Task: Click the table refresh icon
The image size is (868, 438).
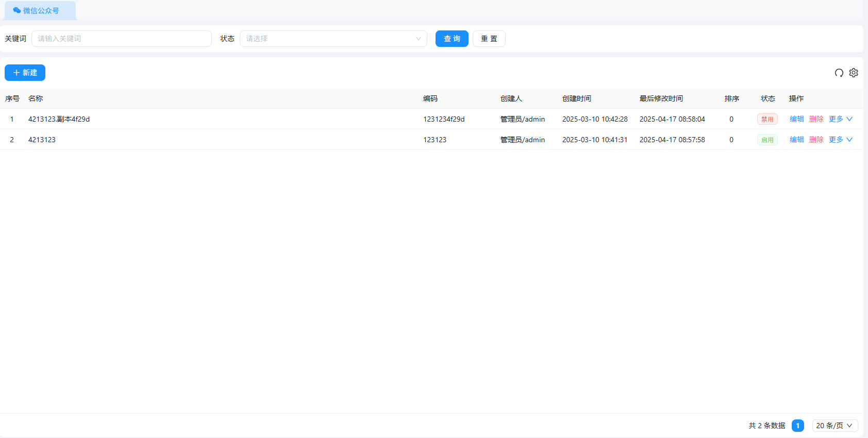Action: click(839, 73)
